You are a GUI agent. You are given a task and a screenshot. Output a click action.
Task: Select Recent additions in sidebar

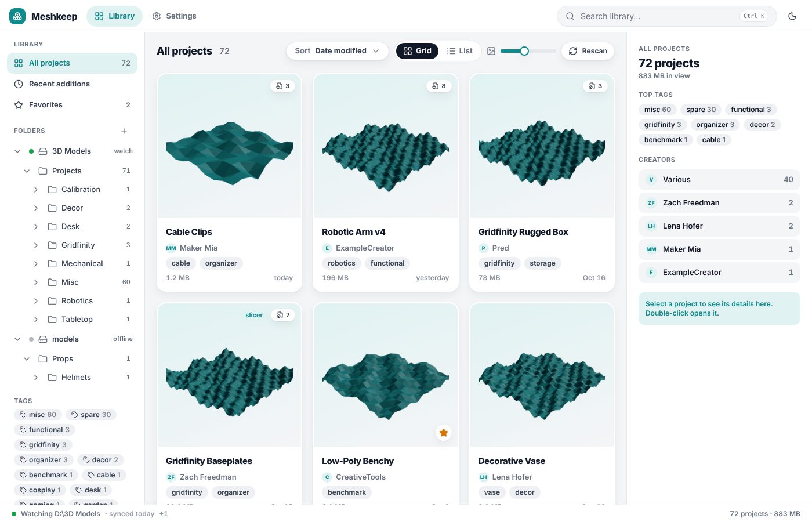[72, 84]
